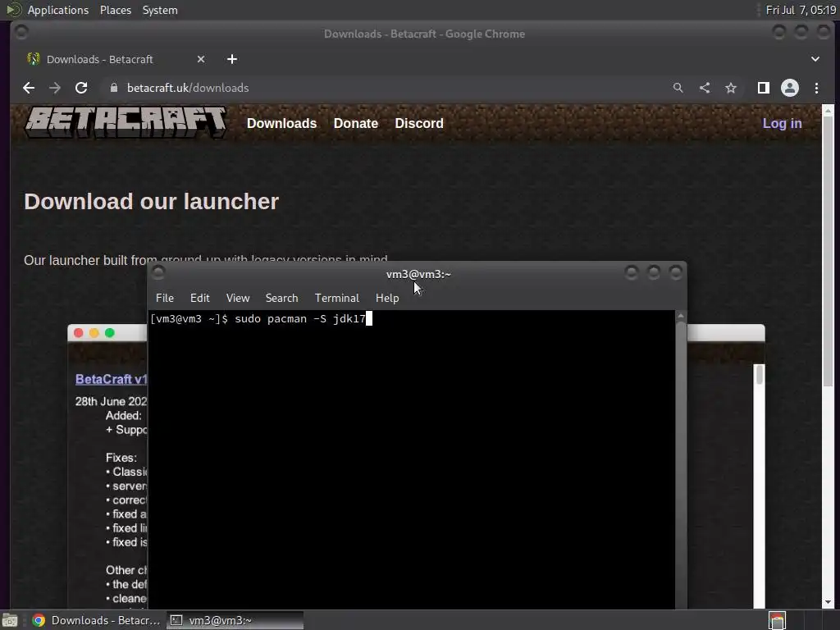840x630 pixels.
Task: Close the Downloads - Betacraft tab
Action: [201, 59]
